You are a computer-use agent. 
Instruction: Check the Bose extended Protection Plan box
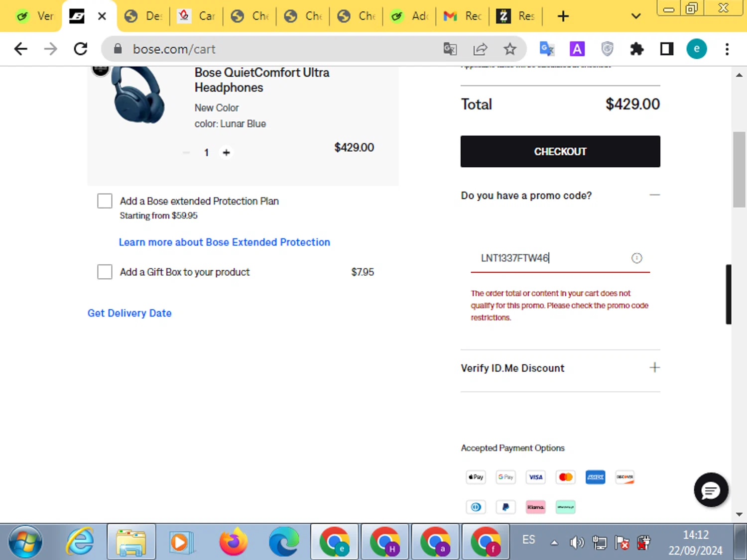pyautogui.click(x=105, y=201)
